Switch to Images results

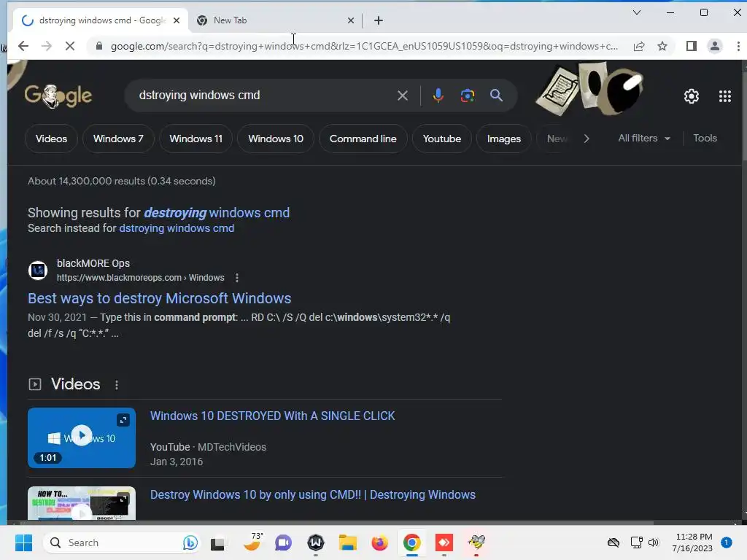pos(503,139)
